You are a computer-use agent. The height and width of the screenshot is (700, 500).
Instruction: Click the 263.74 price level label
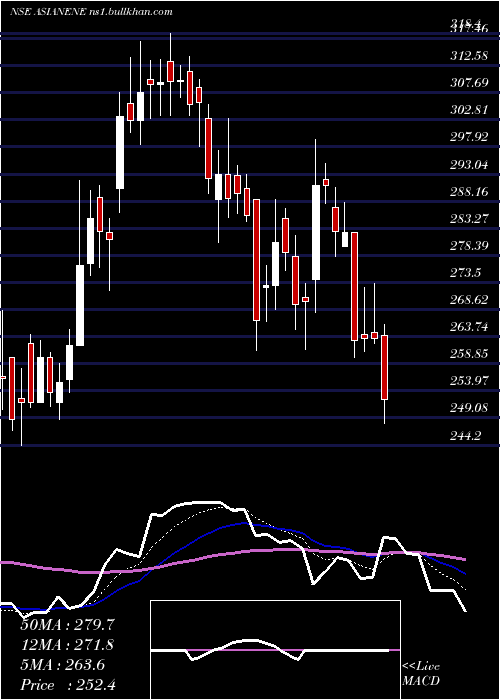468,327
